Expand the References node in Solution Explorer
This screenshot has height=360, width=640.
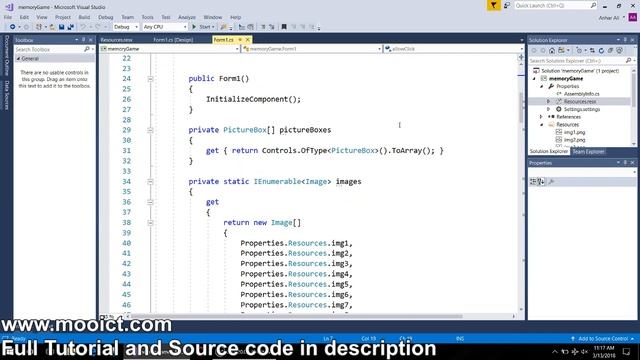click(541, 117)
